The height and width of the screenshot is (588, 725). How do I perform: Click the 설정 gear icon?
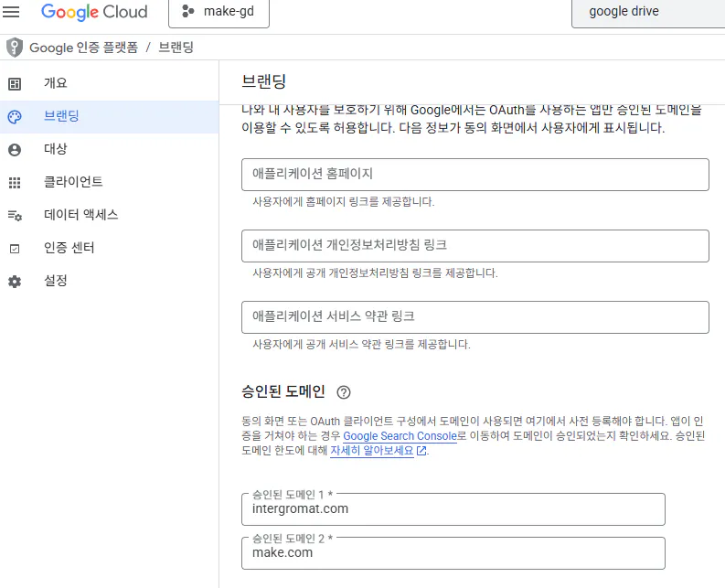[15, 282]
